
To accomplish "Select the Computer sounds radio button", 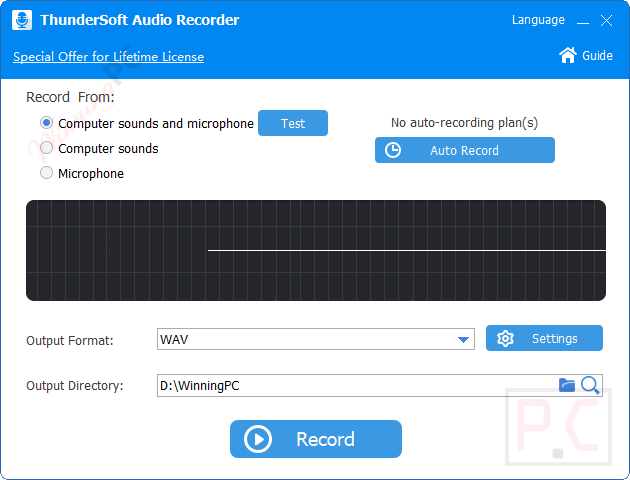I will pyautogui.click(x=47, y=148).
